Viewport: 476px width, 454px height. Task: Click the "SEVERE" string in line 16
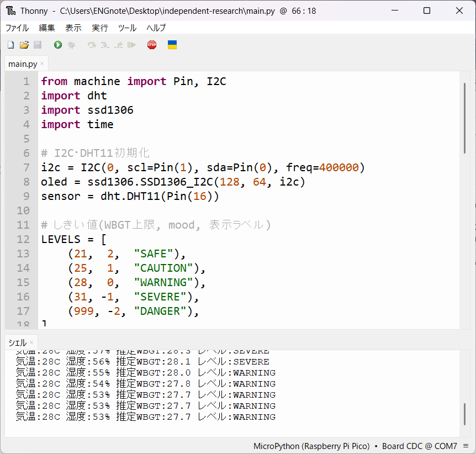pos(160,297)
